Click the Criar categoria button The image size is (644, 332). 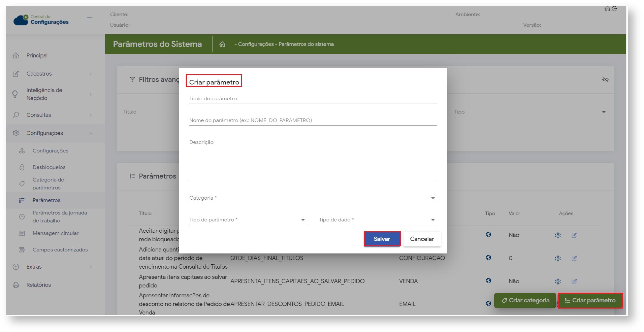525,301
